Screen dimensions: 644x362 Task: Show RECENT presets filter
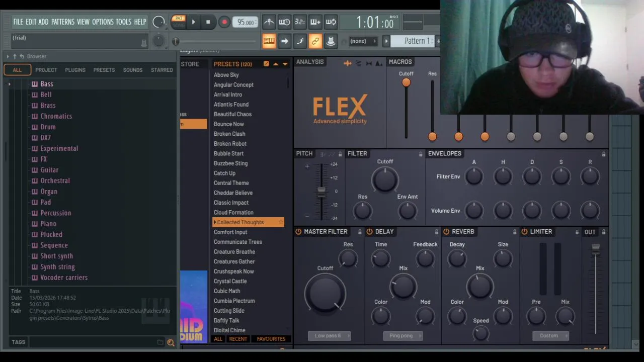click(238, 339)
